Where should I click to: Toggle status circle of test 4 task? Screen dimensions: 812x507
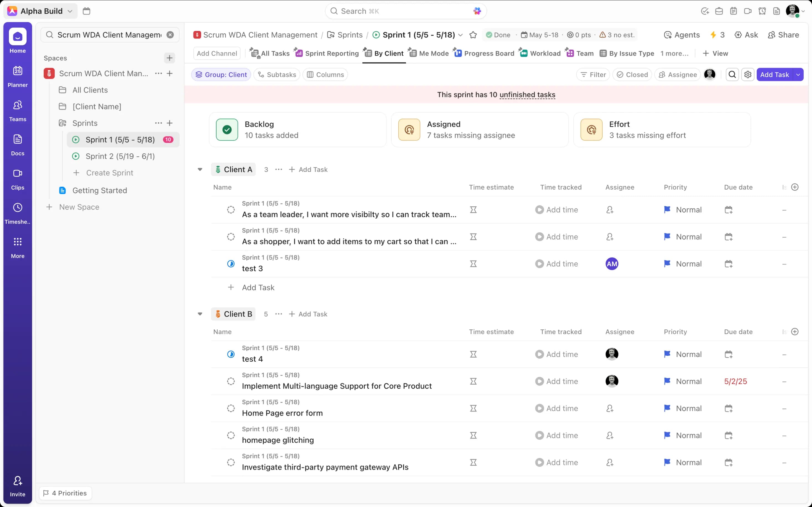231,354
